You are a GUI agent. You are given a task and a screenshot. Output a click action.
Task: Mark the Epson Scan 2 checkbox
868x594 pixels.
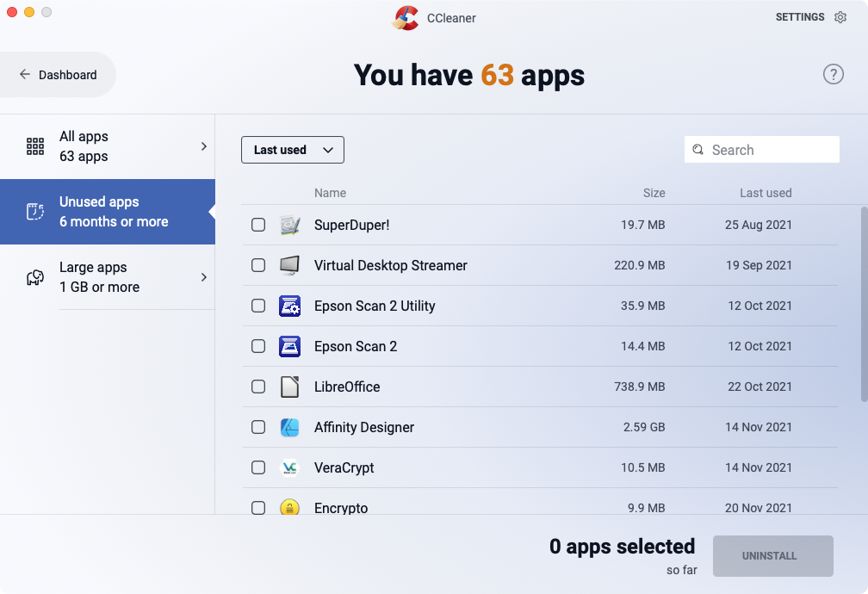(258, 346)
